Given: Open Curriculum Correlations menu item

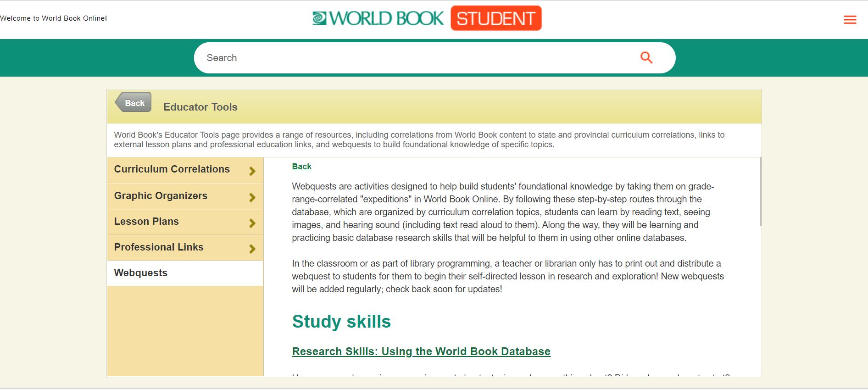Looking at the screenshot, I should 185,170.
